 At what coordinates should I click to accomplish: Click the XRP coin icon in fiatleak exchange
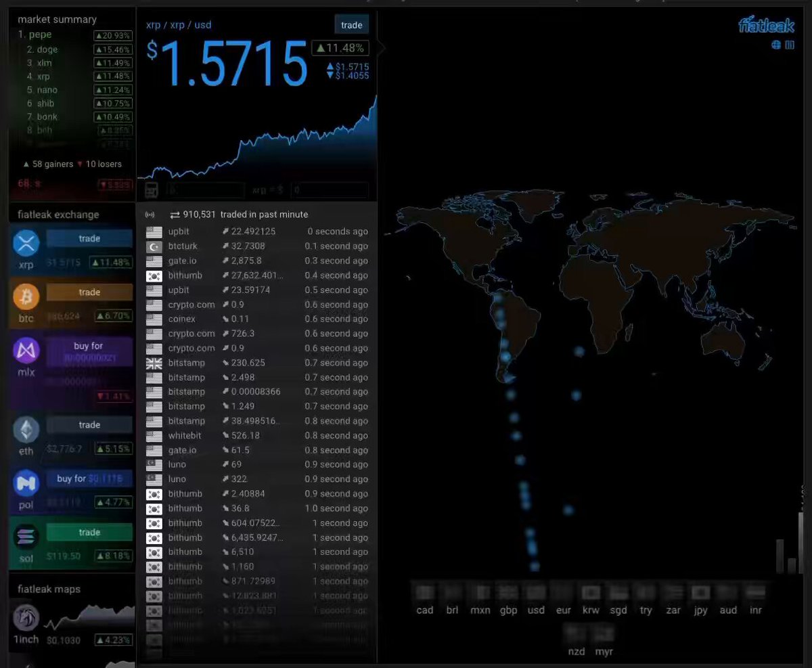point(26,243)
